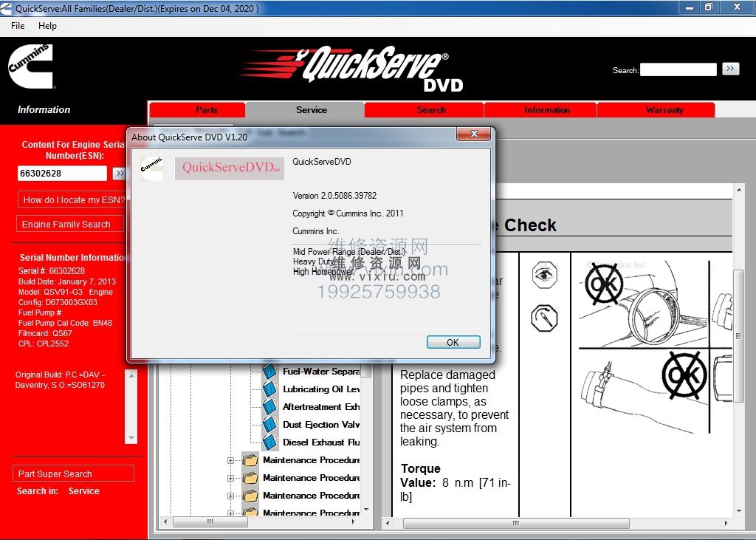Click the document's vertical scrollbar thumb
The image size is (756, 540).
(x=738, y=336)
